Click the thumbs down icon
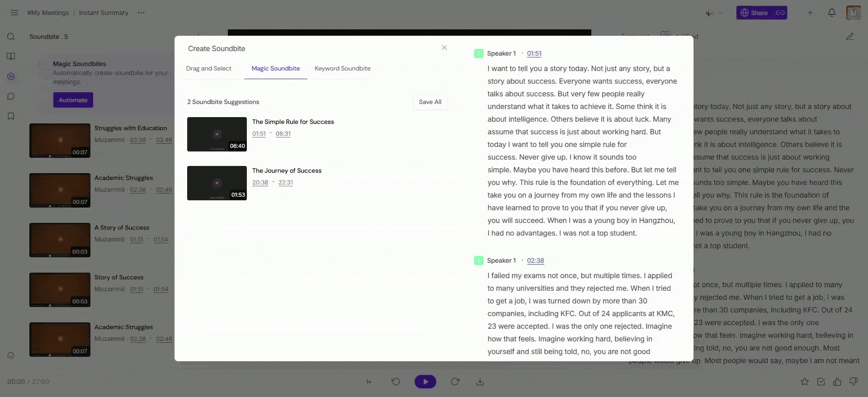This screenshot has width=868, height=397. click(854, 382)
